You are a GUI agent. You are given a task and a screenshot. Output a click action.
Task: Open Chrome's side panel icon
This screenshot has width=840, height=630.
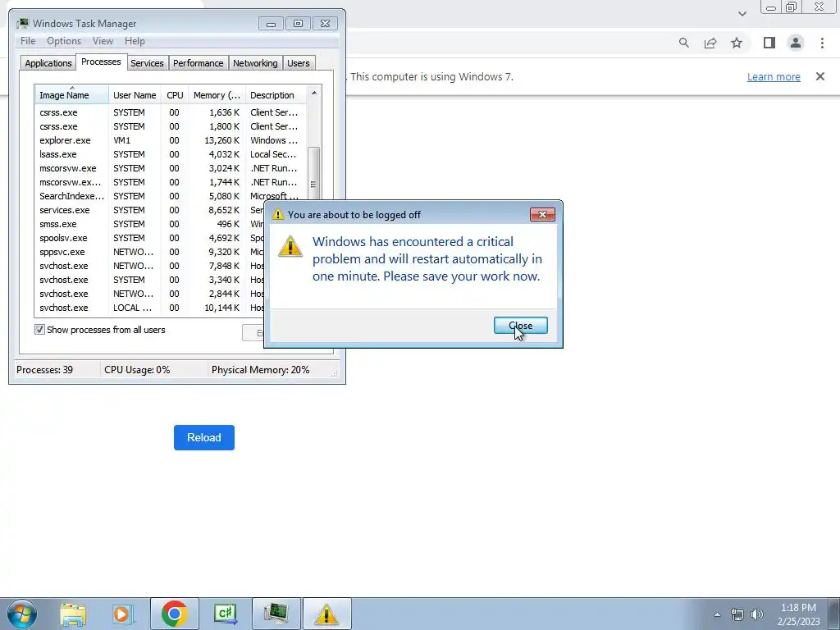[x=769, y=43]
